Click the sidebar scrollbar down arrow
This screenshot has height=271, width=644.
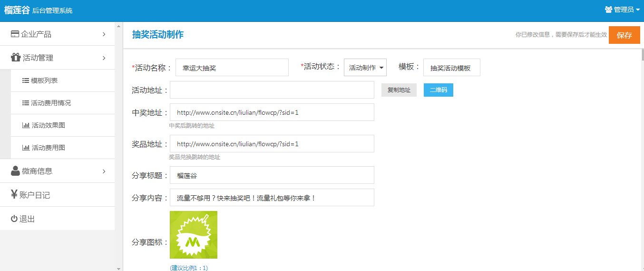[118, 268]
